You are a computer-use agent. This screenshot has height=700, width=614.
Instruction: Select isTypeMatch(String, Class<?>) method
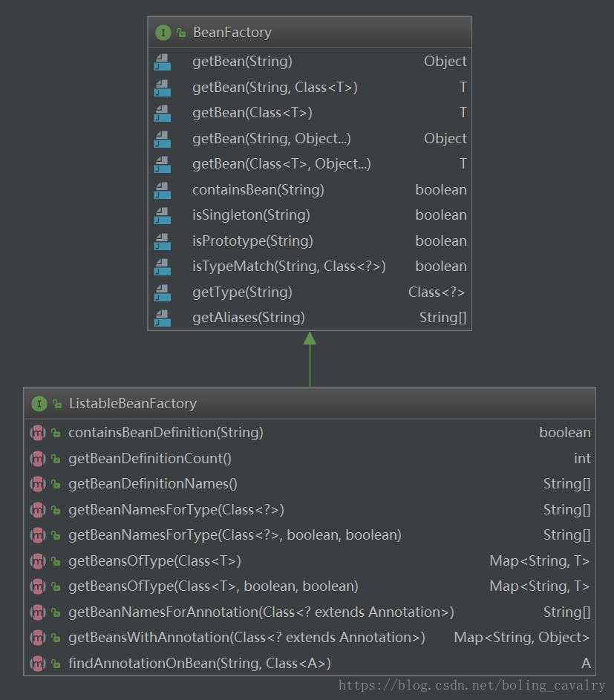point(289,266)
